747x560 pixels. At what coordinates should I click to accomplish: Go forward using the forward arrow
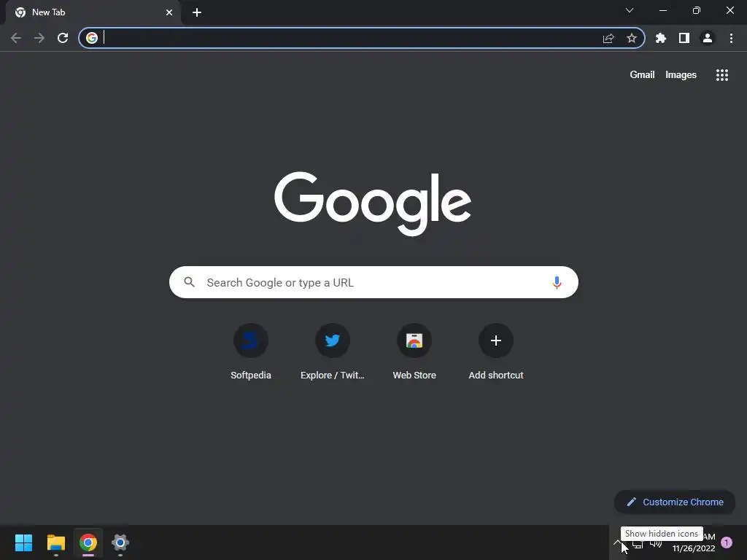(39, 38)
